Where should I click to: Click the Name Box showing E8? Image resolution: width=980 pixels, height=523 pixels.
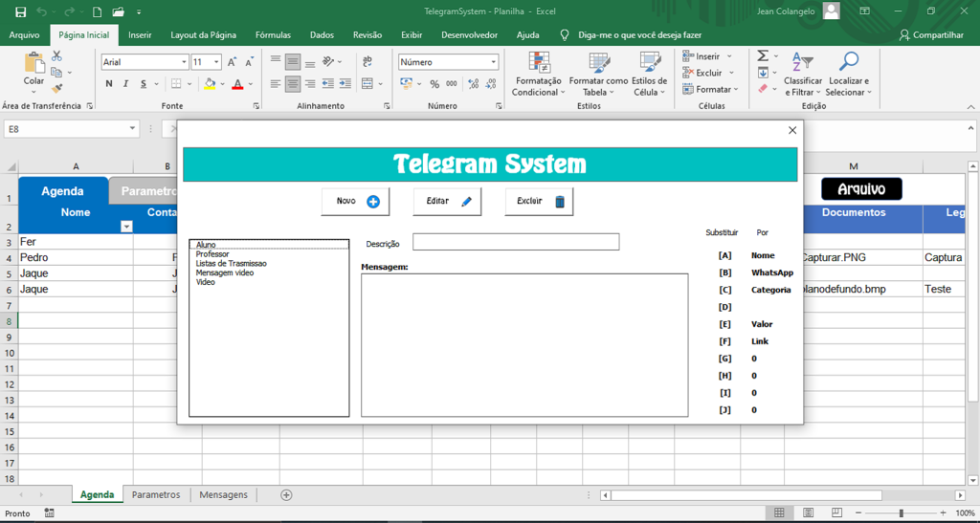71,129
